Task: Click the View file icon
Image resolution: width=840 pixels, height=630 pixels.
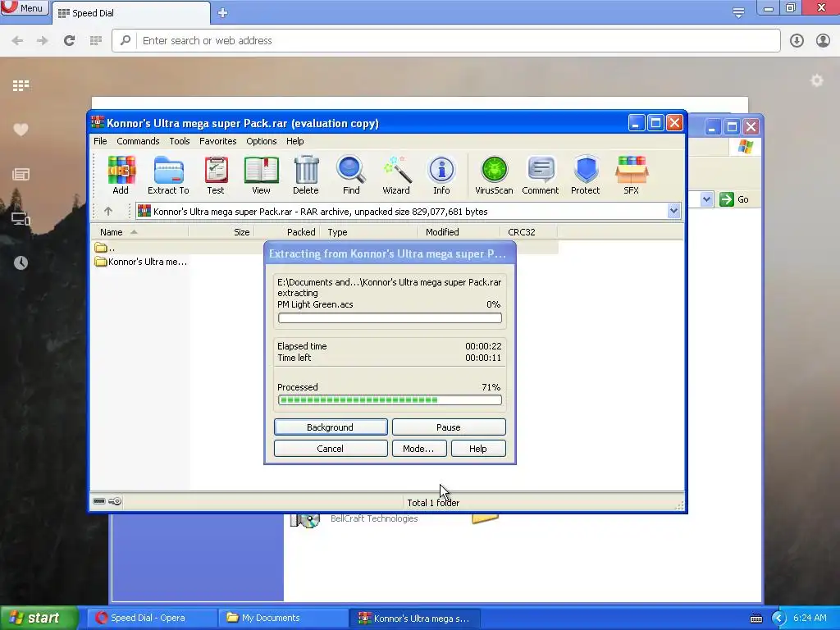Action: coord(261,176)
